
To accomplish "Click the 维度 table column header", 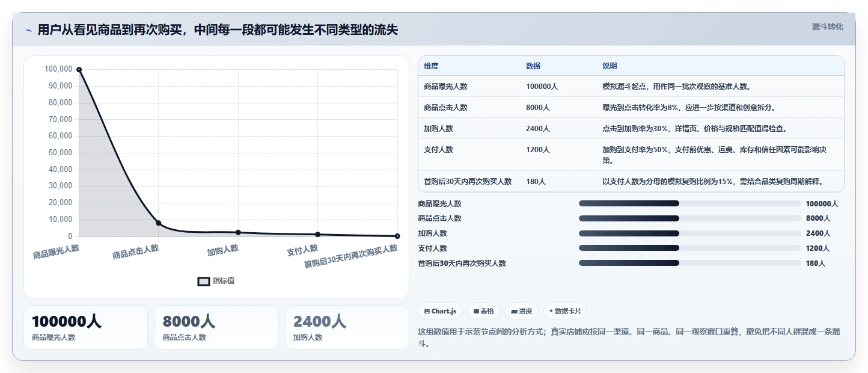I will pyautogui.click(x=431, y=66).
